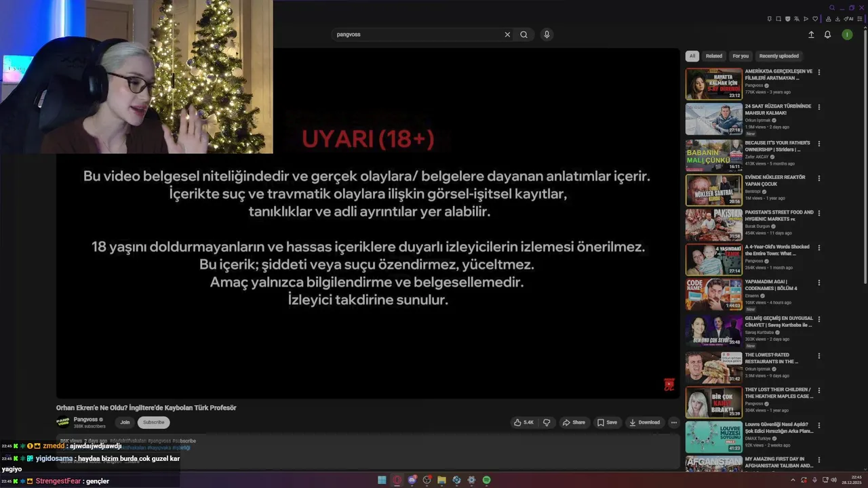Open the AI assistant toolbar icon

tap(848, 19)
